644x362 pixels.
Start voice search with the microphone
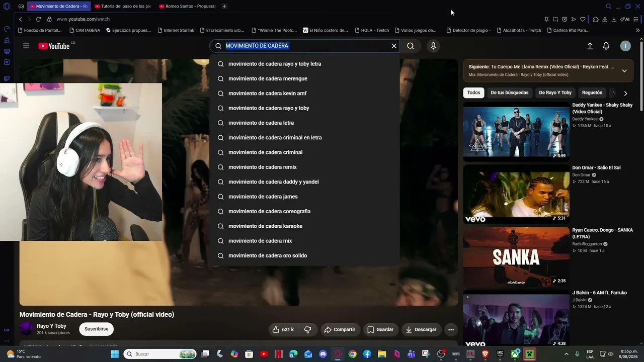(433, 46)
